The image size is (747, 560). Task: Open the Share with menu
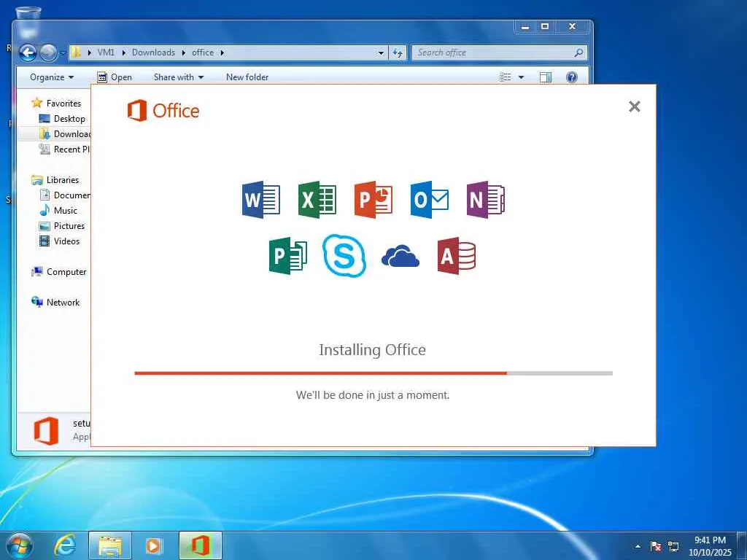tap(178, 77)
